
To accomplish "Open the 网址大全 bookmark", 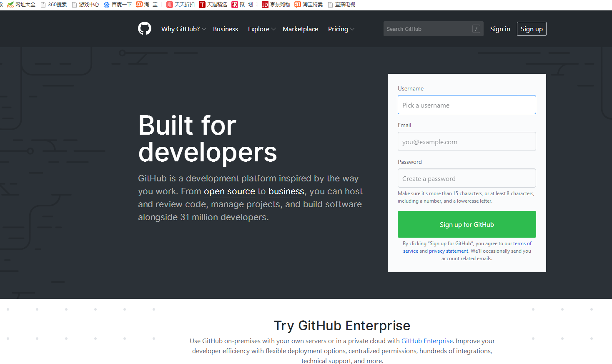I will (22, 5).
